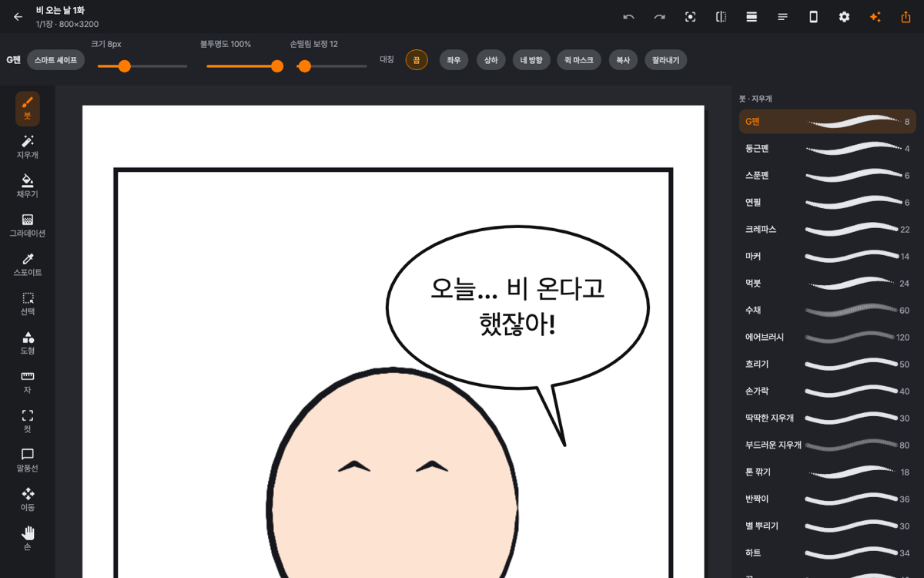This screenshot has height=578, width=924.
Task: Select the 컷 panel frame tool
Action: click(28, 422)
